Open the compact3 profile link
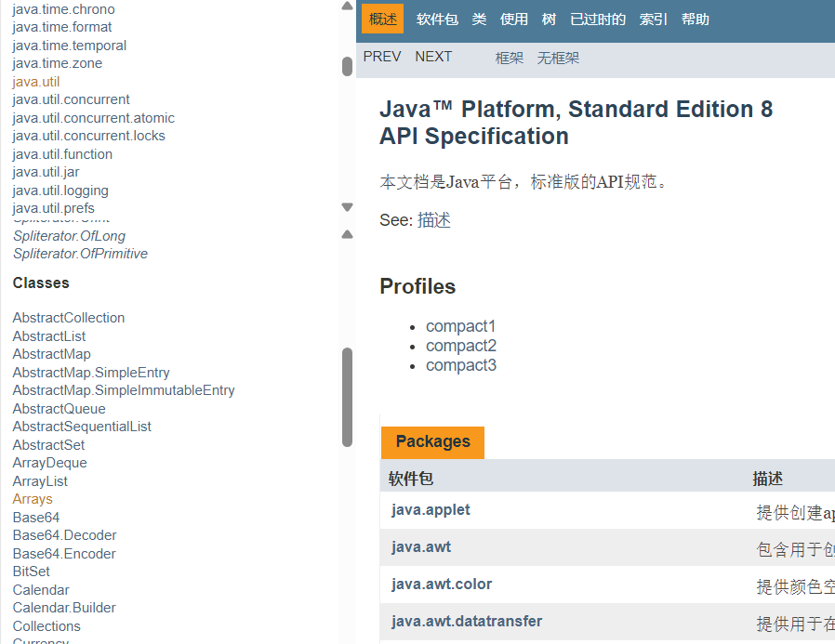The width and height of the screenshot is (835, 644). (x=461, y=365)
